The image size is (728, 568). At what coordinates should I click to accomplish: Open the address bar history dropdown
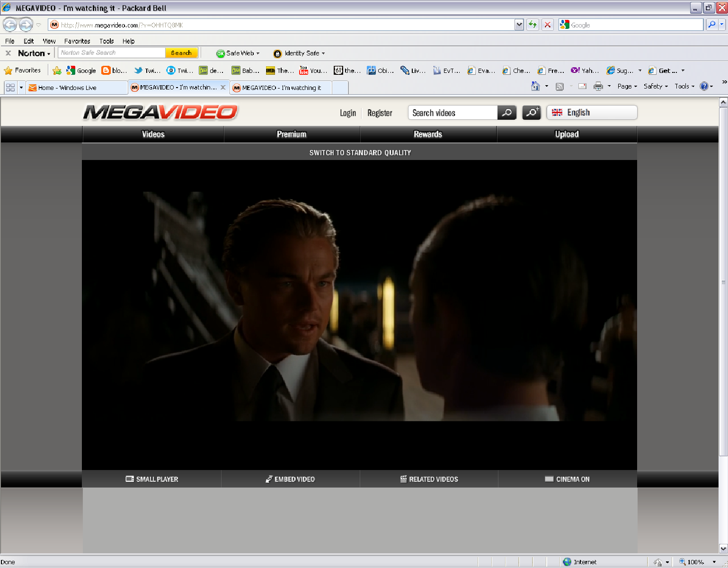[519, 25]
